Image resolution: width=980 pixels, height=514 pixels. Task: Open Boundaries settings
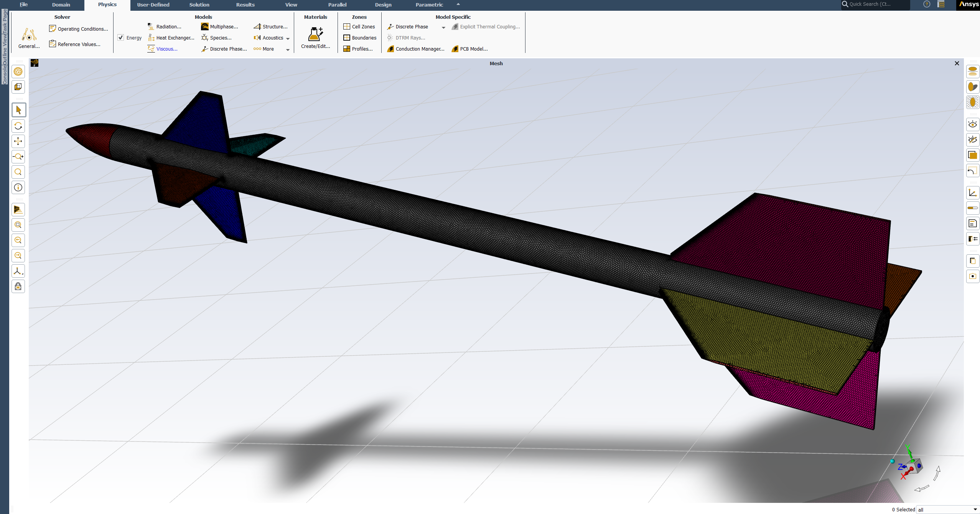[360, 38]
